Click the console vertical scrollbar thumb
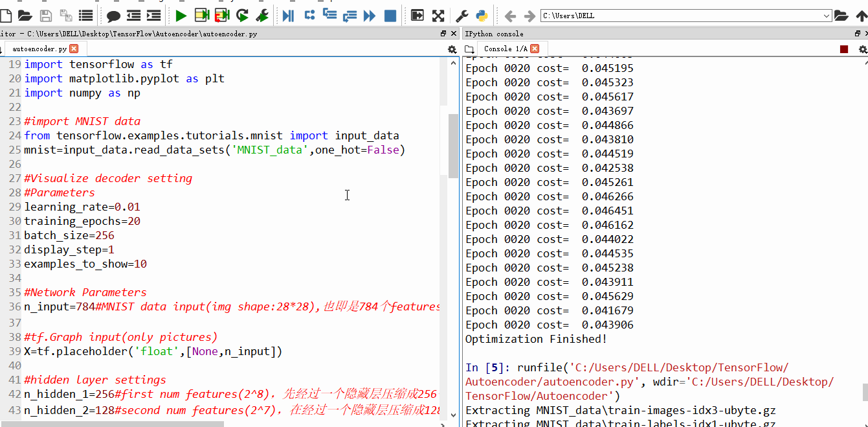868x427 pixels. [x=865, y=393]
